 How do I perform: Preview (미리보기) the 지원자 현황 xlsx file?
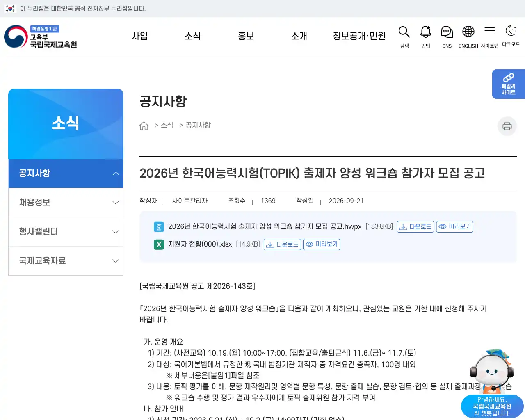322,244
